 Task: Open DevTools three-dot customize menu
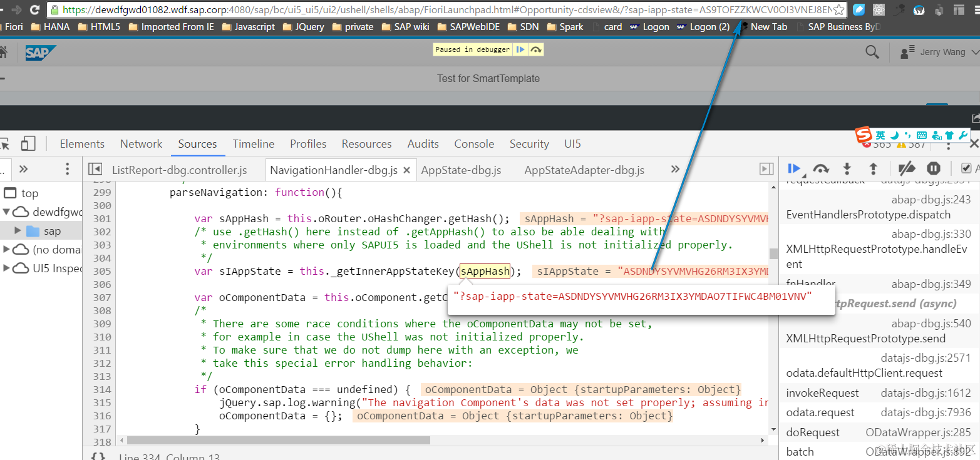point(949,146)
